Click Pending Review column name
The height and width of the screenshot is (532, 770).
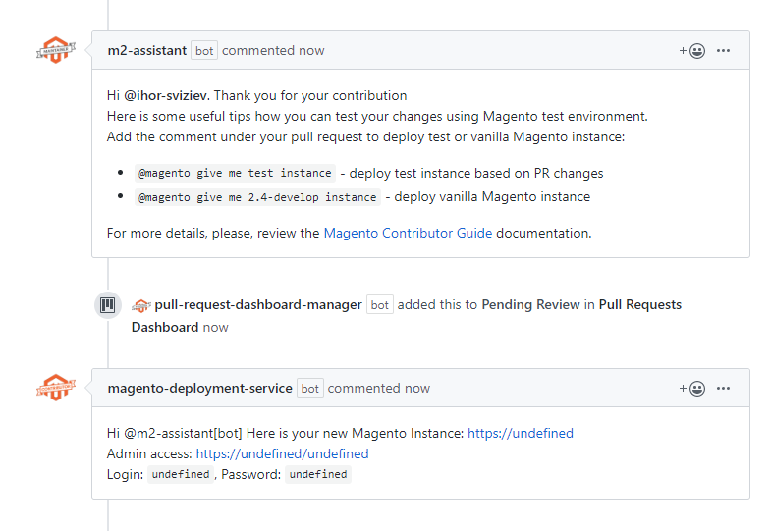click(x=530, y=304)
